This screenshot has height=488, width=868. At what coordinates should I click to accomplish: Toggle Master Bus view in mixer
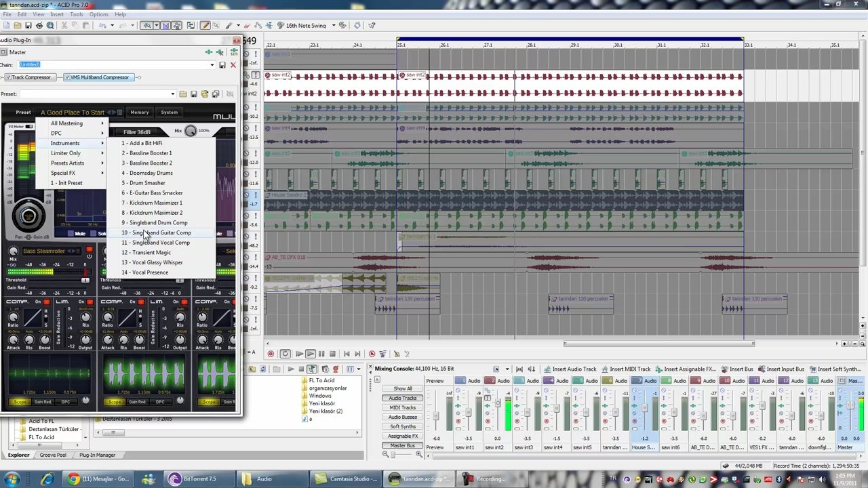tap(403, 445)
